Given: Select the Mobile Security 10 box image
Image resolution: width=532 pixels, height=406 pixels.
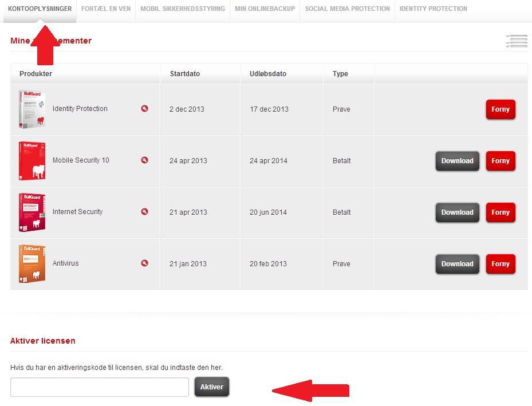Looking at the screenshot, I should pyautogui.click(x=32, y=161).
